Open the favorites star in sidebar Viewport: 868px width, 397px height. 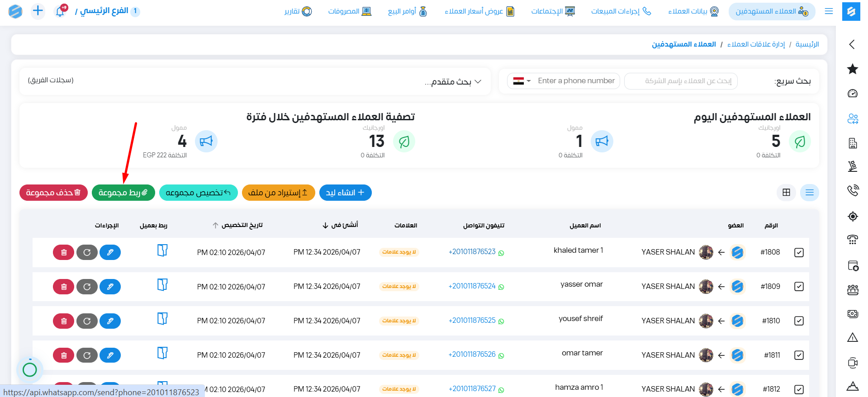click(852, 69)
